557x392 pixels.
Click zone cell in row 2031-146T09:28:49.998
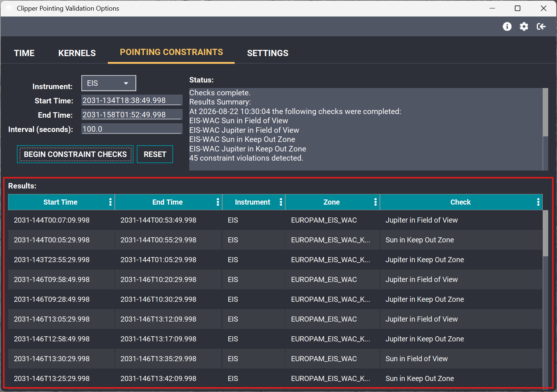click(333, 299)
